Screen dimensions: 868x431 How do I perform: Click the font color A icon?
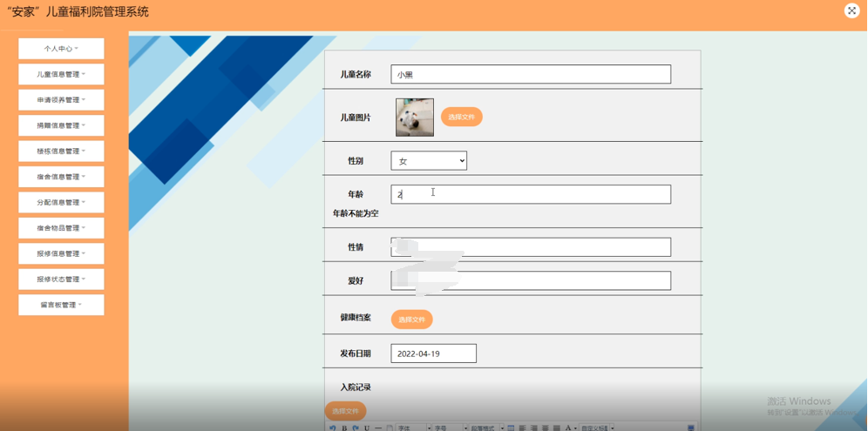568,428
